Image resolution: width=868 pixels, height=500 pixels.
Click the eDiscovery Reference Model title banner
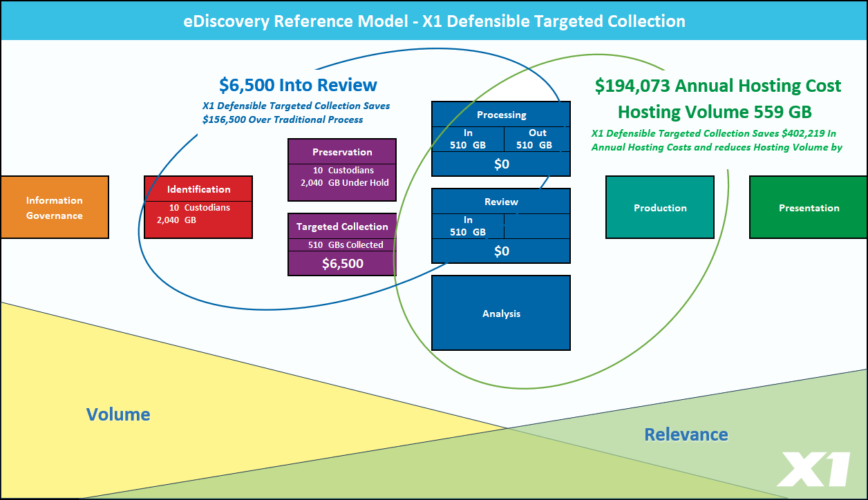point(434,21)
